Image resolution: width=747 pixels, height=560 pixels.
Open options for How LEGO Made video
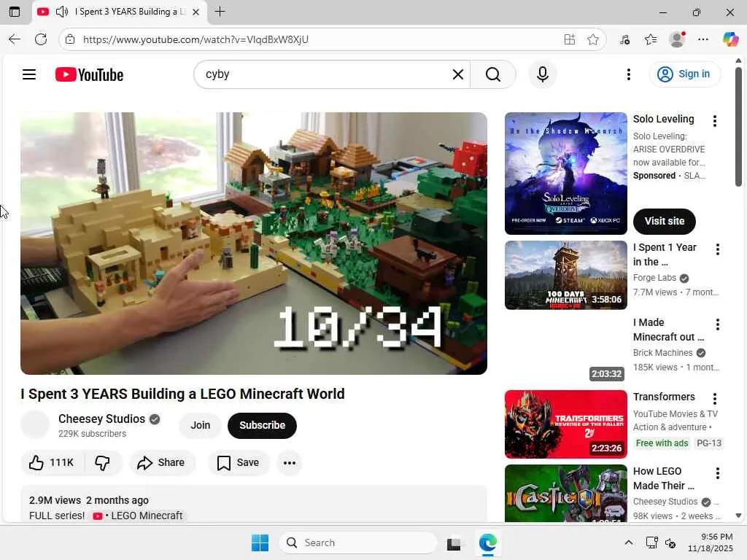[718, 473]
